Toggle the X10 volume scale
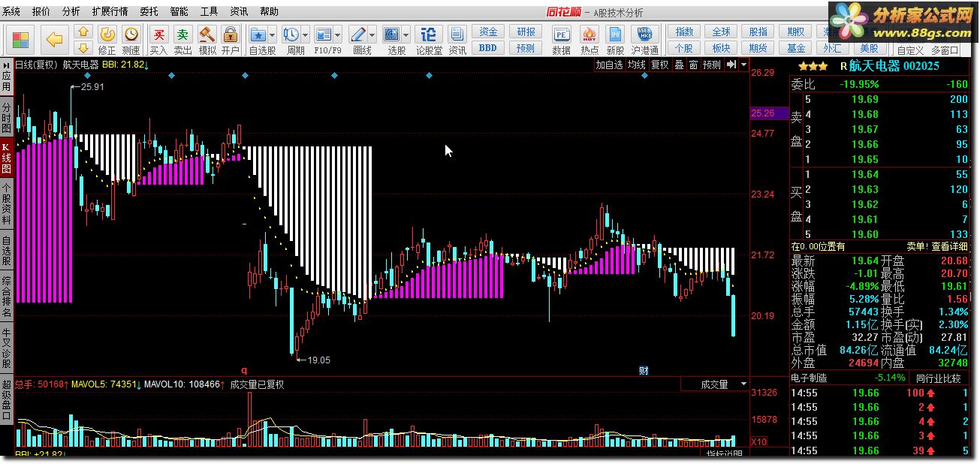 pos(758,441)
